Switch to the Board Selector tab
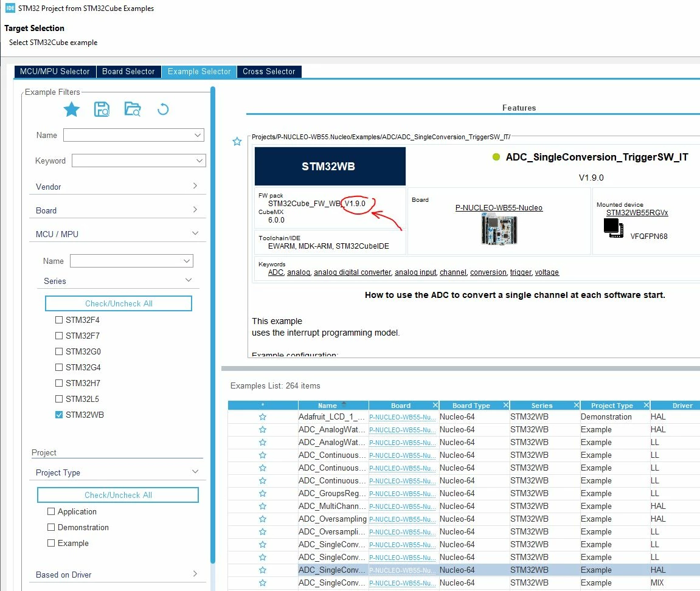This screenshot has width=700, height=591. (128, 71)
